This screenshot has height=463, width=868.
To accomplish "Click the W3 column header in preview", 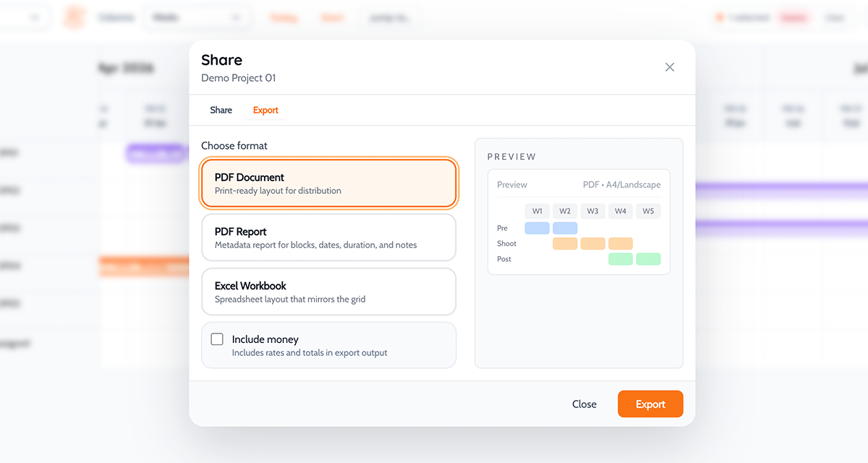I will [592, 211].
